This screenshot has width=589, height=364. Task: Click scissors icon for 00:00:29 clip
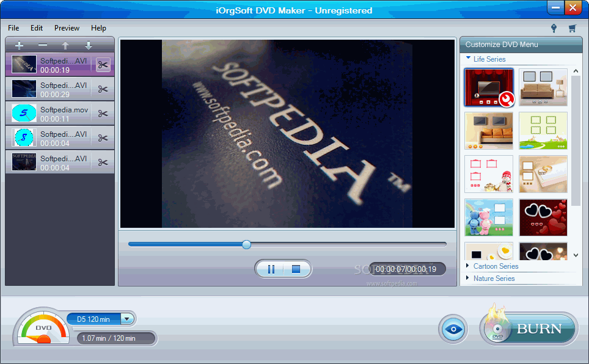(x=103, y=89)
